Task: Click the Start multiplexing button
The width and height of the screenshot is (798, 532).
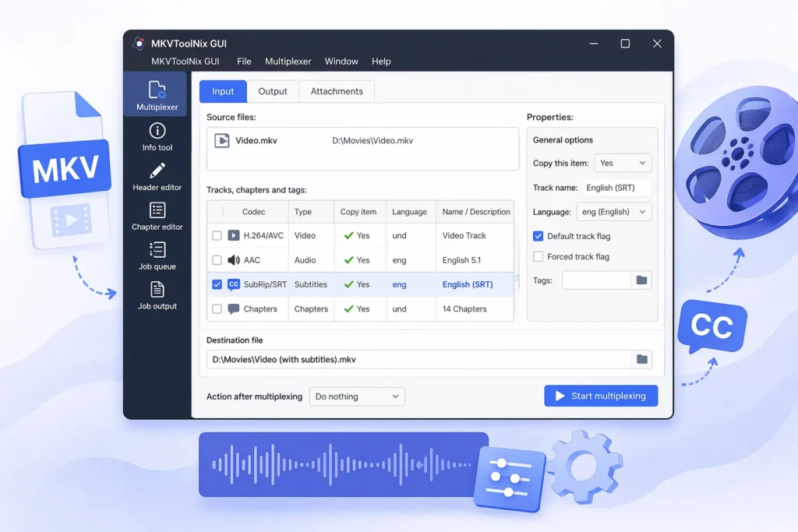Action: pos(601,396)
